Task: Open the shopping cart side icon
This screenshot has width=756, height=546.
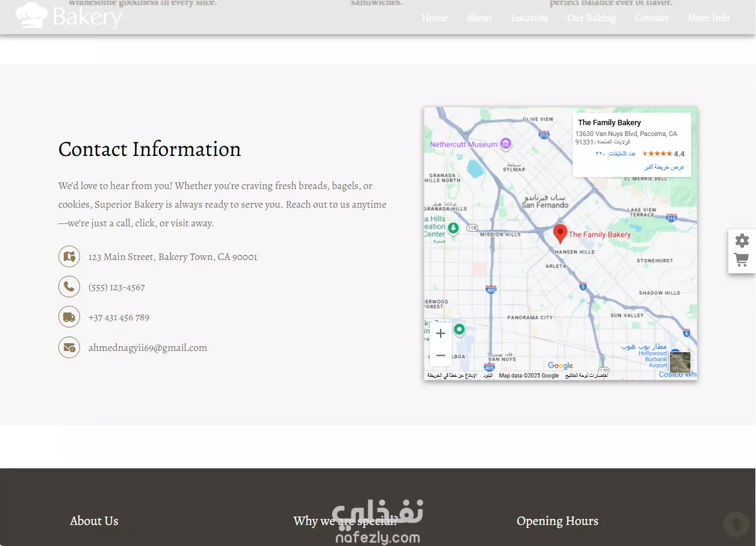Action: tap(742, 260)
